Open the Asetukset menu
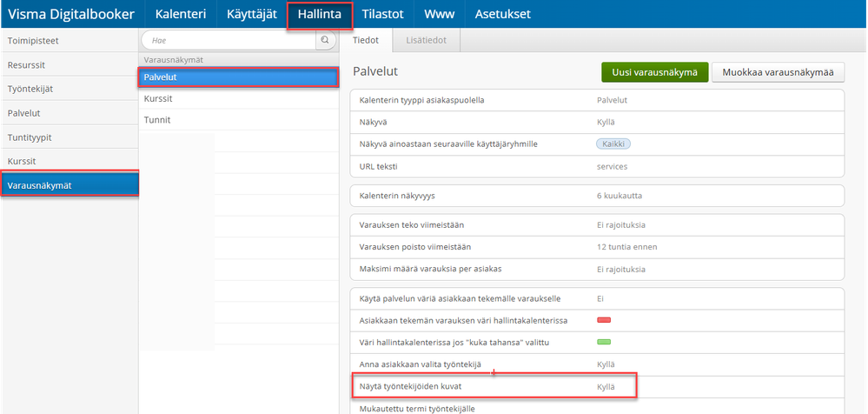This screenshot has width=868, height=414. [503, 14]
